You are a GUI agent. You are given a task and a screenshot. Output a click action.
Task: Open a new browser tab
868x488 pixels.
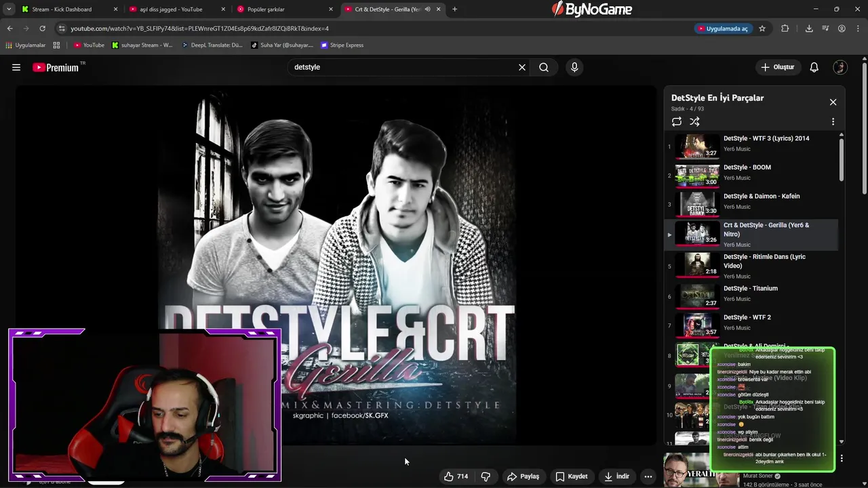point(454,9)
